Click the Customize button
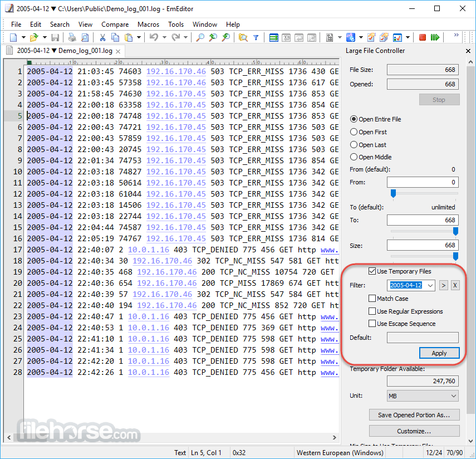476x459 pixels. (414, 431)
